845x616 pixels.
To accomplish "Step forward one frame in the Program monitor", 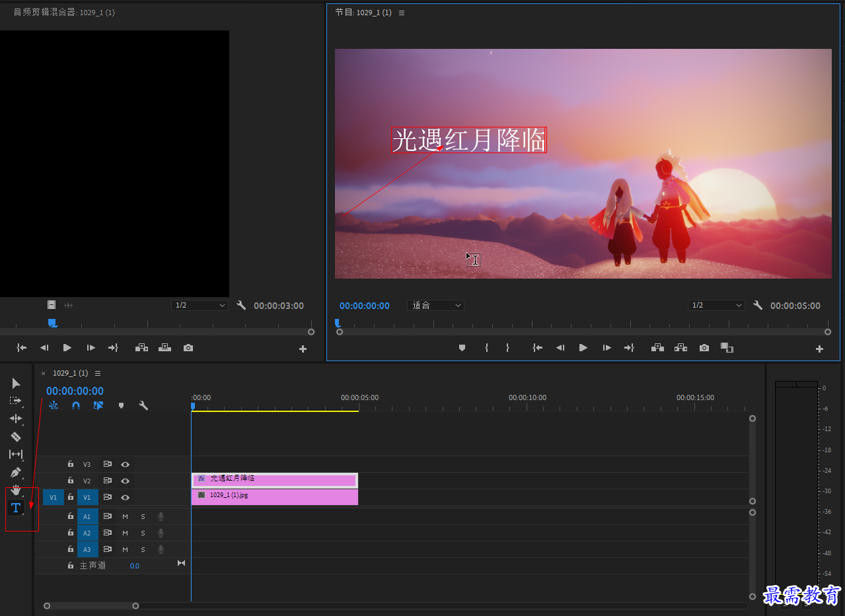I will coord(606,348).
